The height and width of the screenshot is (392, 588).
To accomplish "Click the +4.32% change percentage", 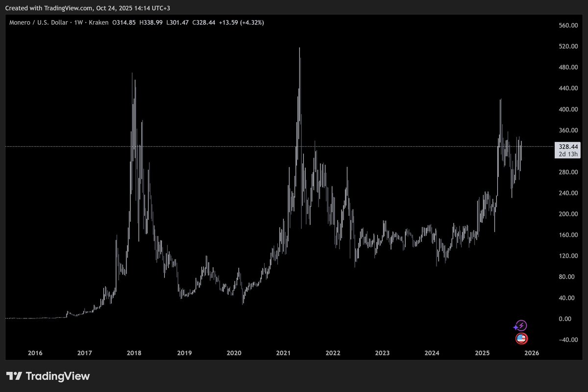I will [253, 22].
